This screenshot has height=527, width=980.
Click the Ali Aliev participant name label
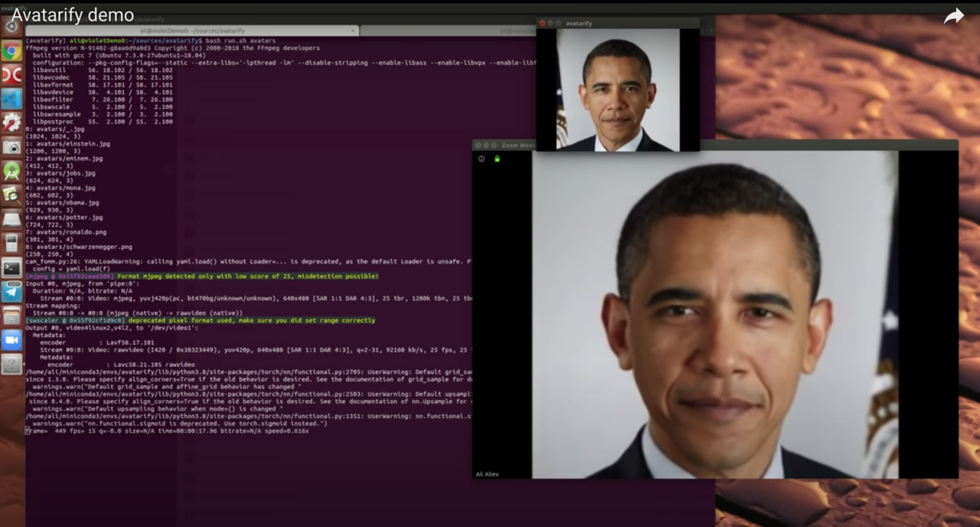click(x=487, y=474)
